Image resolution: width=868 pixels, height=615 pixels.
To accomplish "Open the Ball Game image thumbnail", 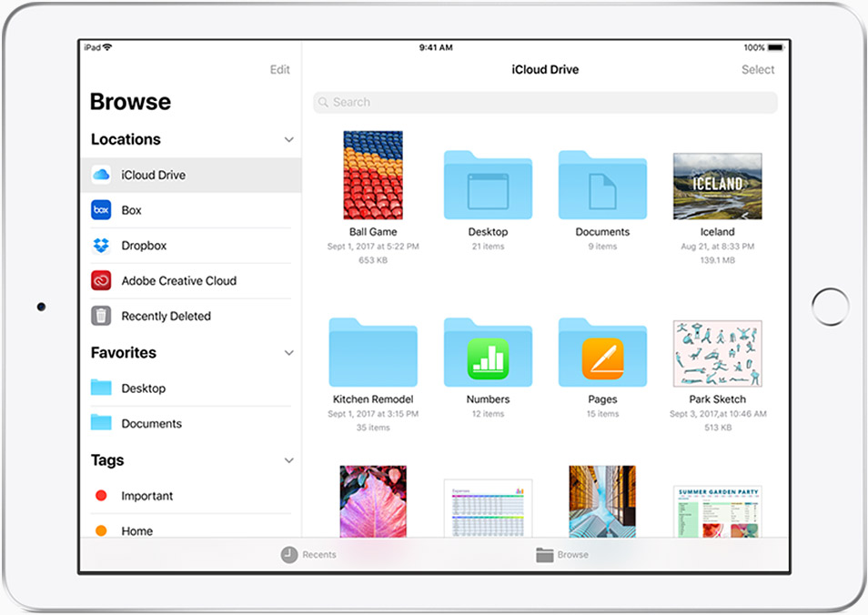I will (373, 175).
